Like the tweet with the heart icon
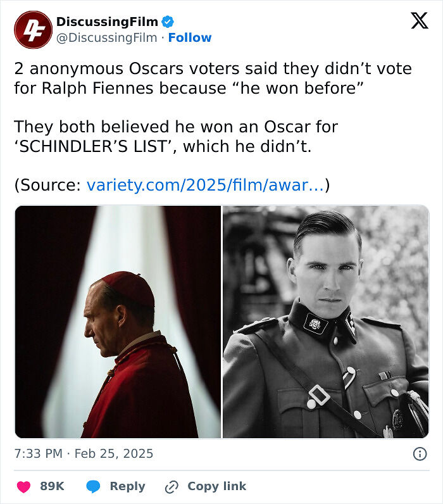 click(x=24, y=486)
